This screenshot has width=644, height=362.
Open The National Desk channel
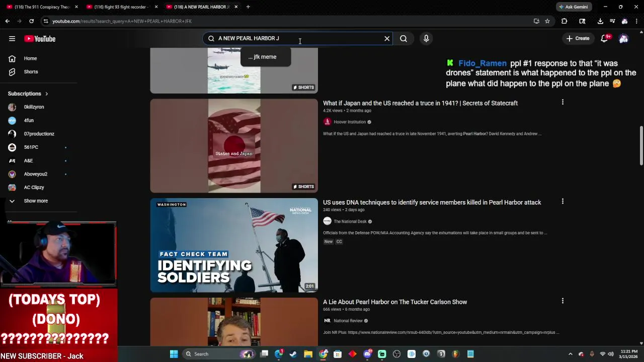point(350,221)
